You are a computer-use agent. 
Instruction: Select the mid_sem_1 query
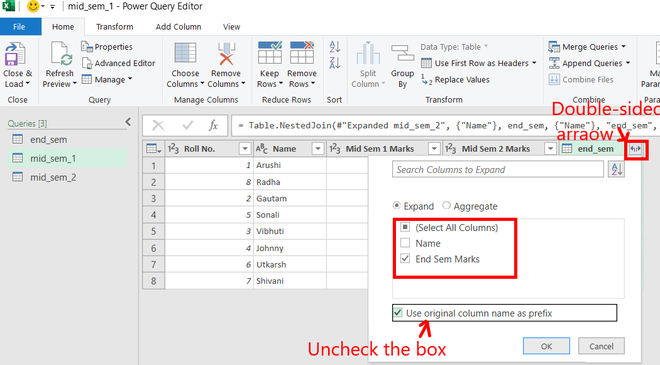pos(67,158)
